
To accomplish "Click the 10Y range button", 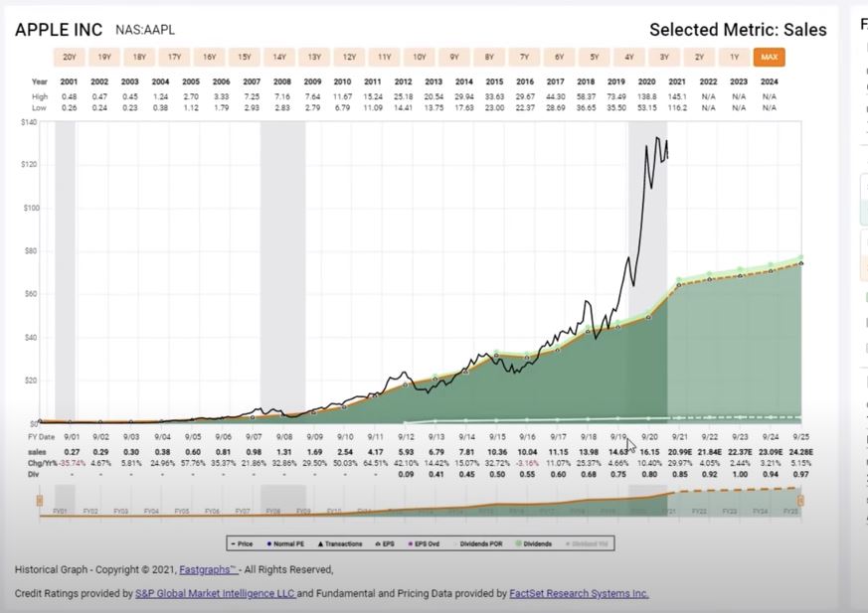I will click(x=420, y=57).
